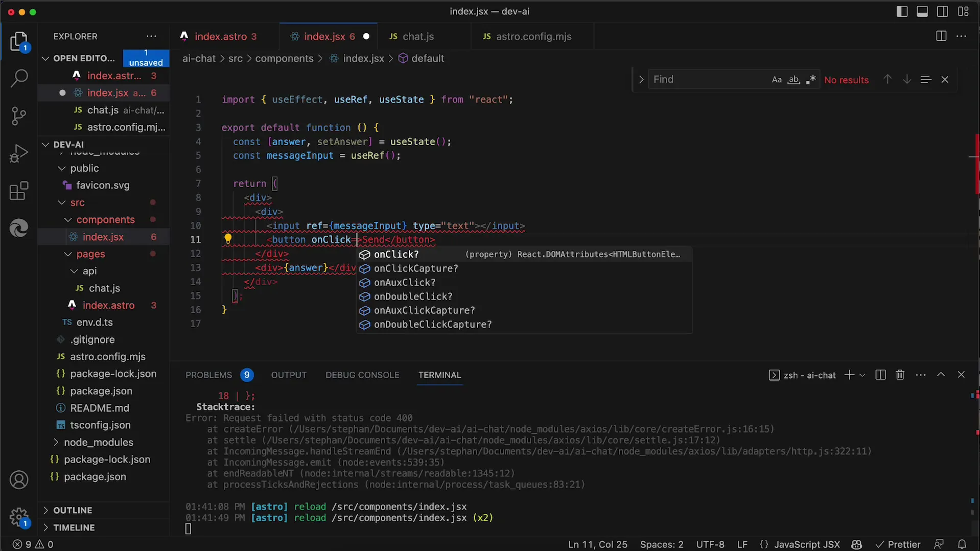Toggle primary side bar layout button
This screenshot has width=980, height=551.
point(902,11)
